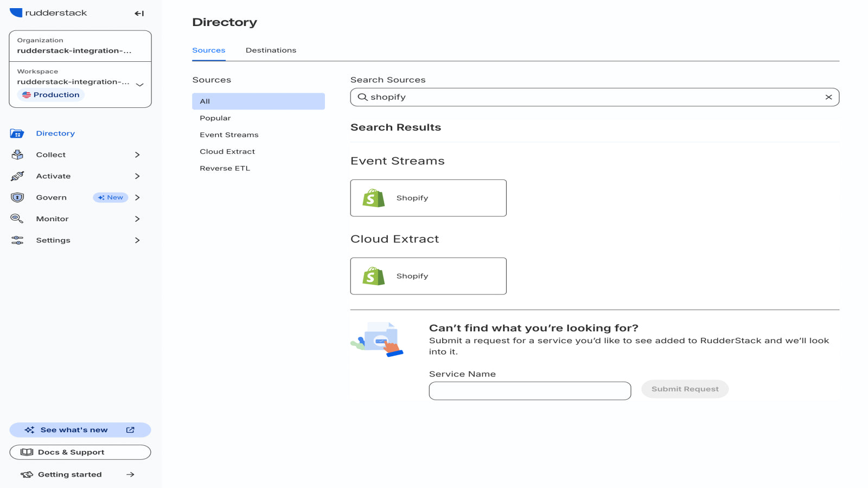Choose the Shopify Event Streams source card
Screen dimensions: 868x488
tap(428, 198)
